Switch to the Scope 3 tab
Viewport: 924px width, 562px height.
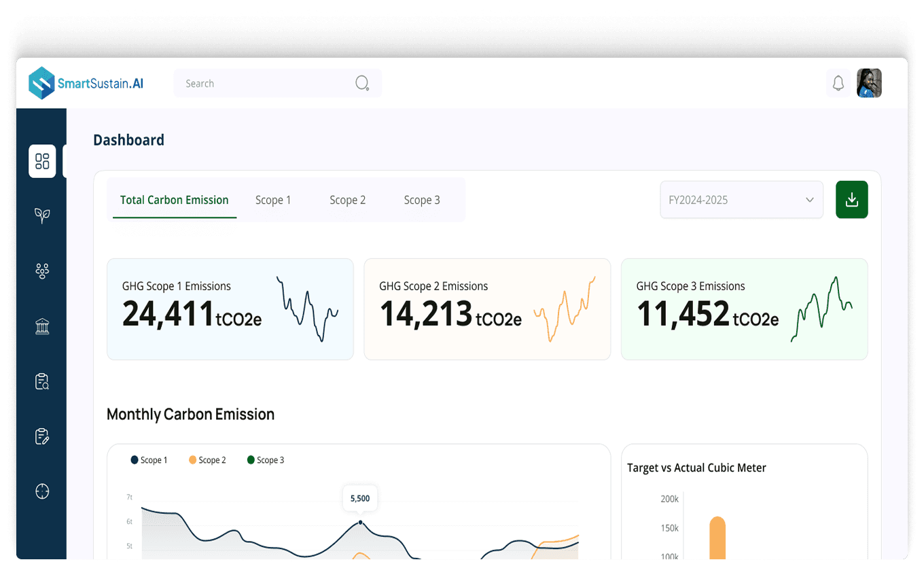pos(422,200)
